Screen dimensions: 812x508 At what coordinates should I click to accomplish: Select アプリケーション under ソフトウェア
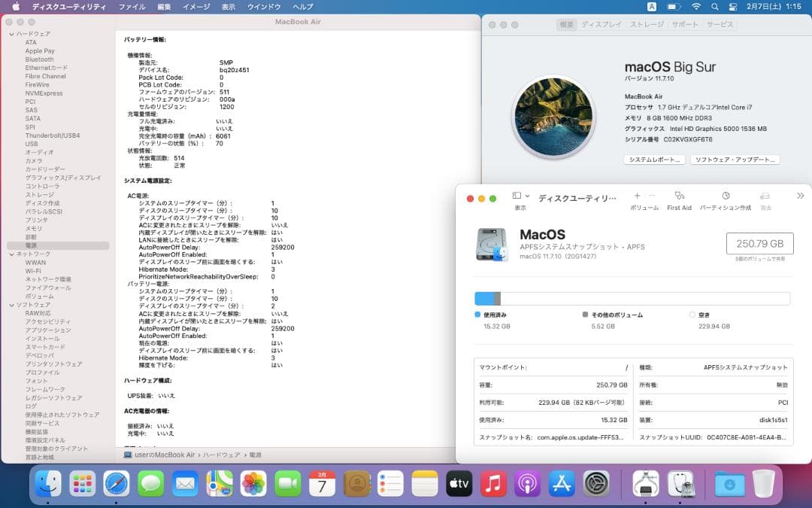[x=48, y=330]
